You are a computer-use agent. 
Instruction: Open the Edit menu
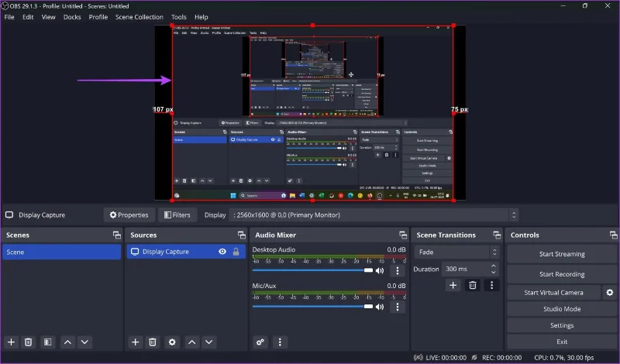point(28,17)
